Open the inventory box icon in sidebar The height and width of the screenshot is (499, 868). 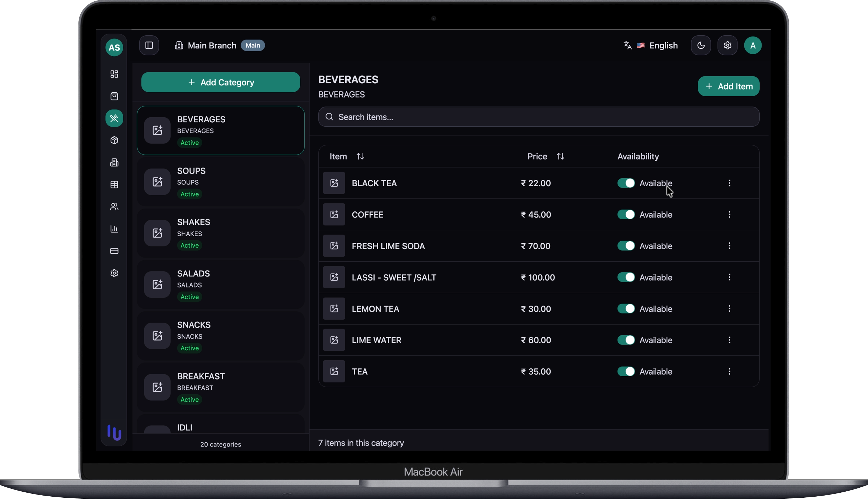coord(114,141)
